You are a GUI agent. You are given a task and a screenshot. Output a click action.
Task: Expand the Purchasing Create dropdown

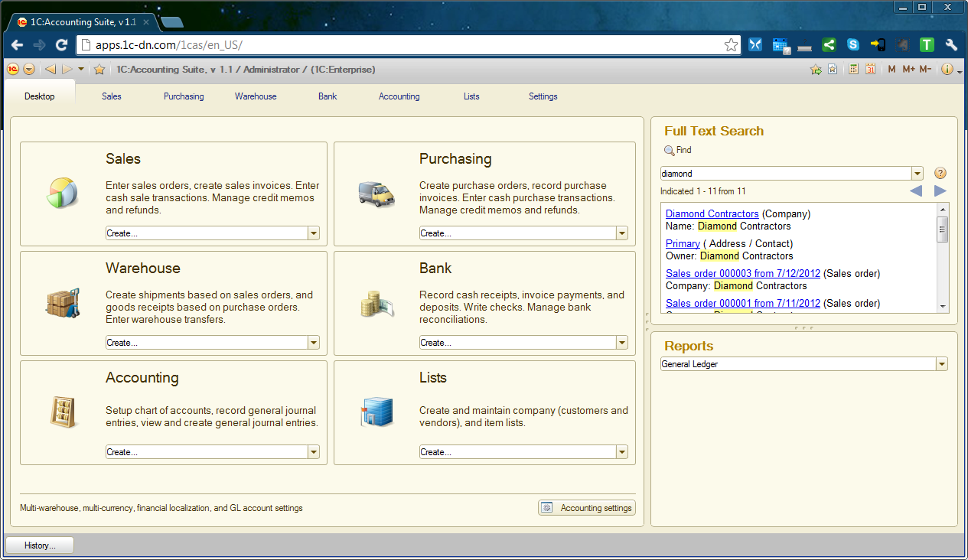pos(622,233)
